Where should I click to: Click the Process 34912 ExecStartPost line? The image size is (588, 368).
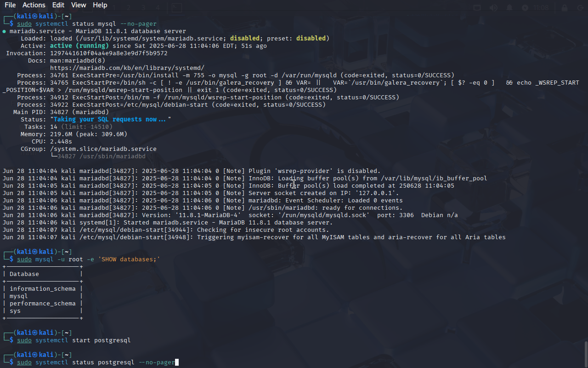[x=208, y=97]
